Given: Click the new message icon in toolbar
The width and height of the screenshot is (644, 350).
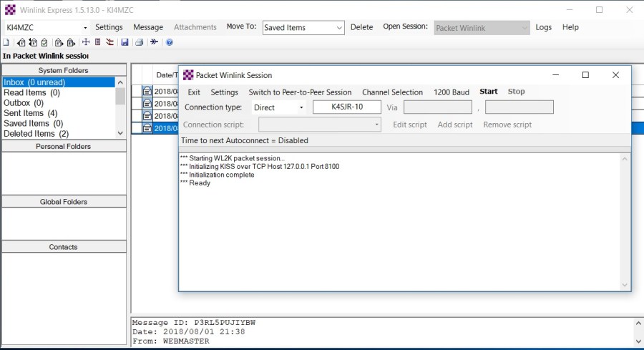Looking at the screenshot, I should (x=6, y=42).
